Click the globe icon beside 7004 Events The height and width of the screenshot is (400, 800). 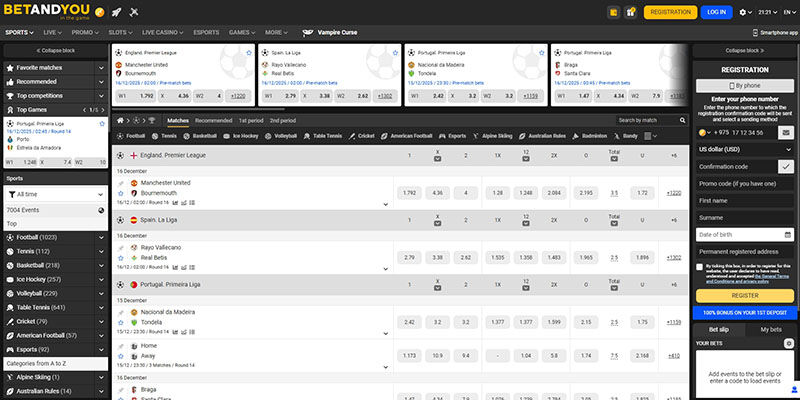pyautogui.click(x=101, y=210)
